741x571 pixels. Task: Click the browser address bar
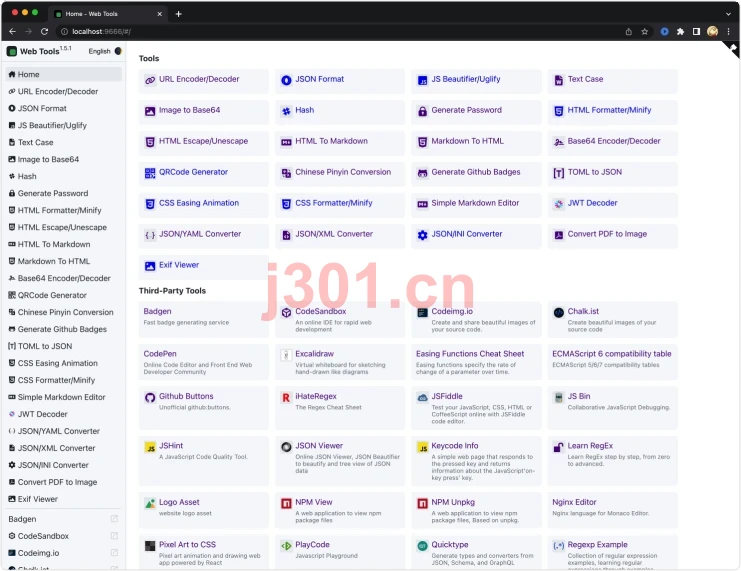(x=338, y=32)
